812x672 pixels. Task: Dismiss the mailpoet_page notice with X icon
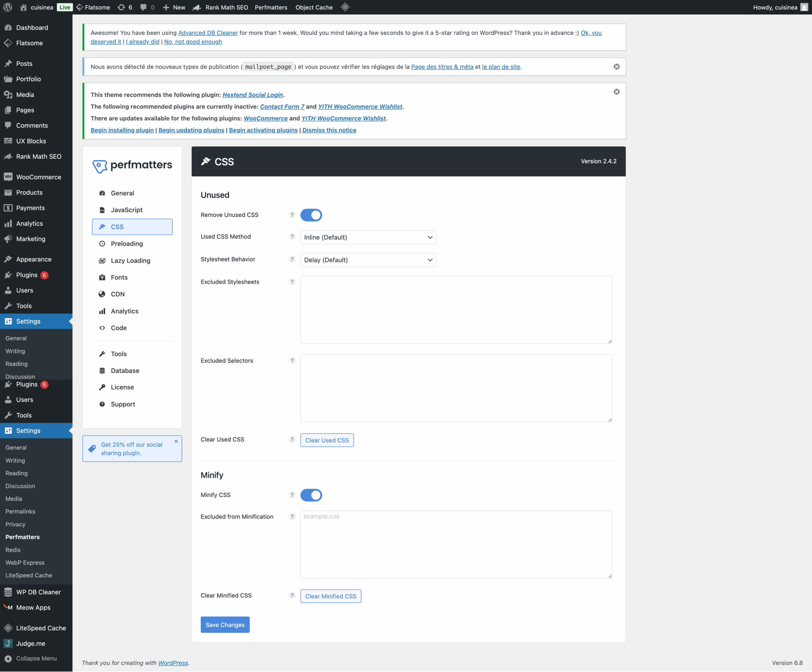(x=616, y=67)
